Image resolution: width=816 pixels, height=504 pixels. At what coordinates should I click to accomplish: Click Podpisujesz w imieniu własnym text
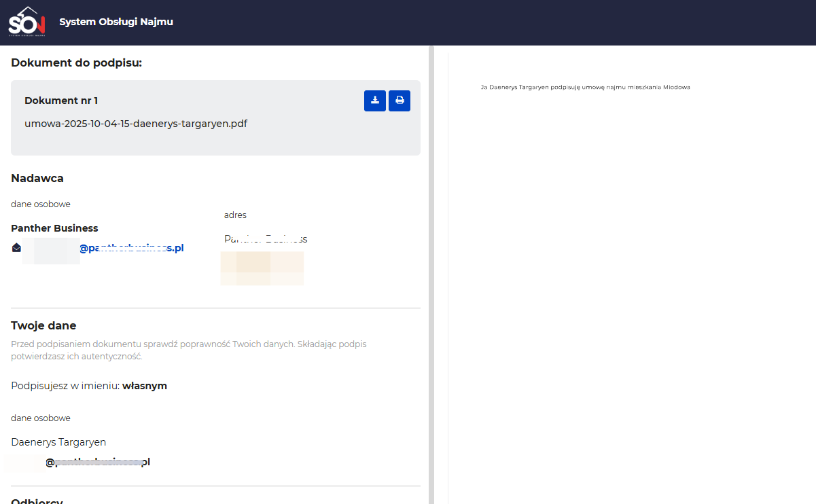(89, 386)
